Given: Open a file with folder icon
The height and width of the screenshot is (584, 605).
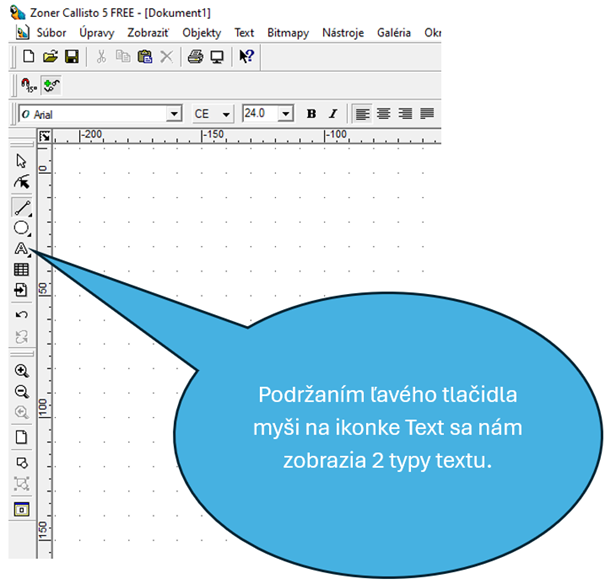Looking at the screenshot, I should coord(50,57).
